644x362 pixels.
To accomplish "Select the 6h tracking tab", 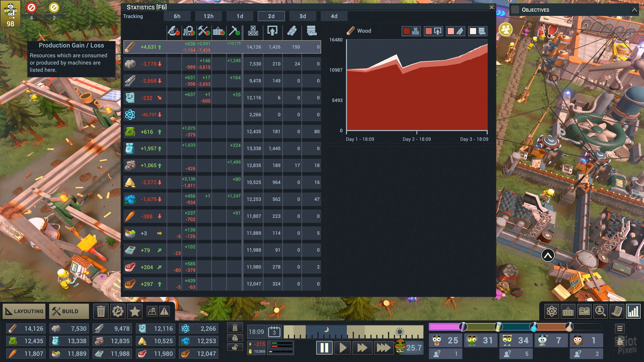I will click(x=177, y=16).
